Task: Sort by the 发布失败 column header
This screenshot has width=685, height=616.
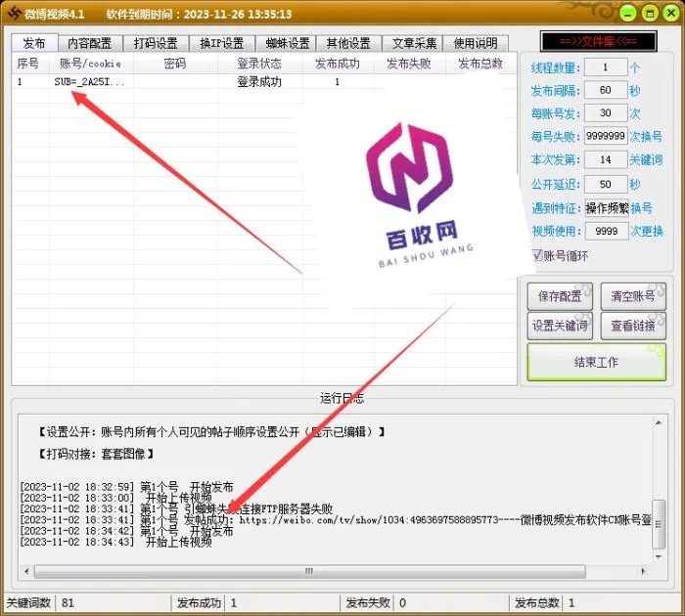Action: pos(409,64)
